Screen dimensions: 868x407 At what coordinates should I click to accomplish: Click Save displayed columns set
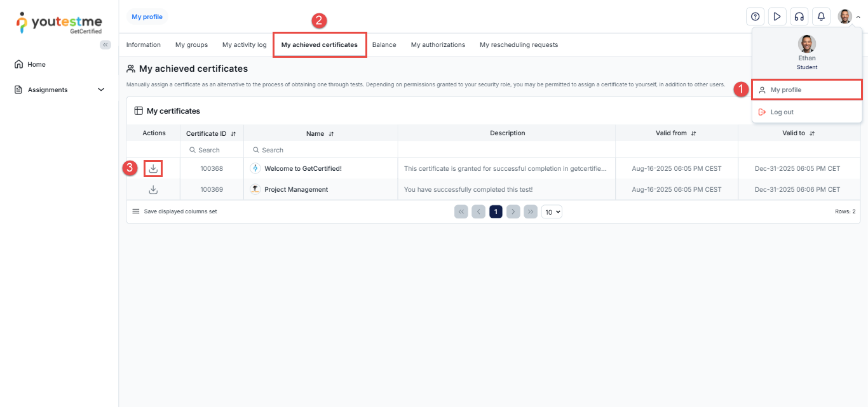click(175, 211)
